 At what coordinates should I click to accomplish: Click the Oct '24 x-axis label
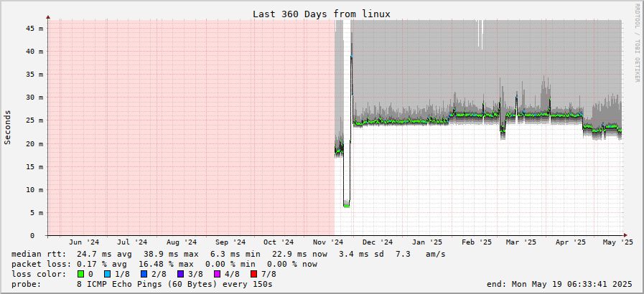[279, 242]
